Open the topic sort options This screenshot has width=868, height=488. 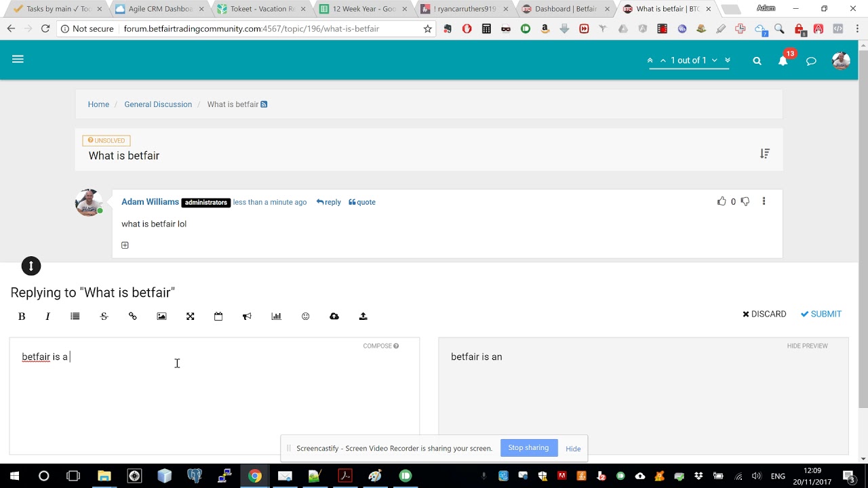click(x=764, y=154)
